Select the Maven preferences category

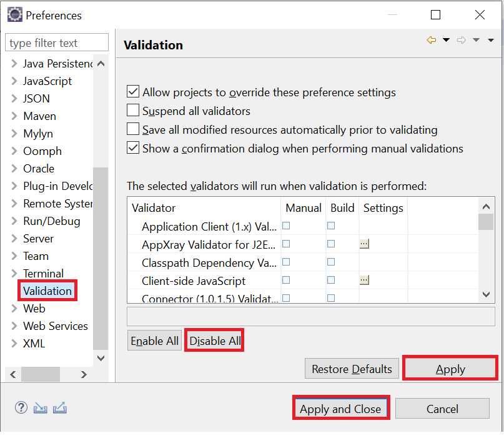coord(39,116)
